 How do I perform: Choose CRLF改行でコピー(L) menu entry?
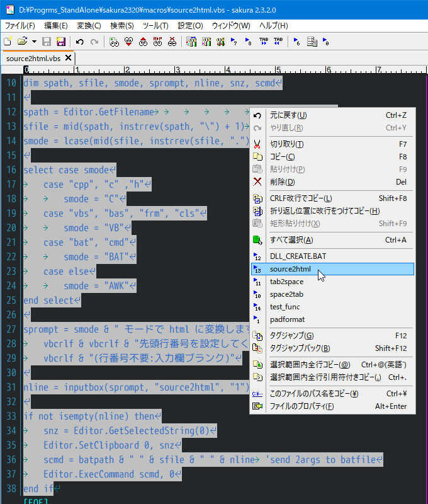(x=332, y=198)
